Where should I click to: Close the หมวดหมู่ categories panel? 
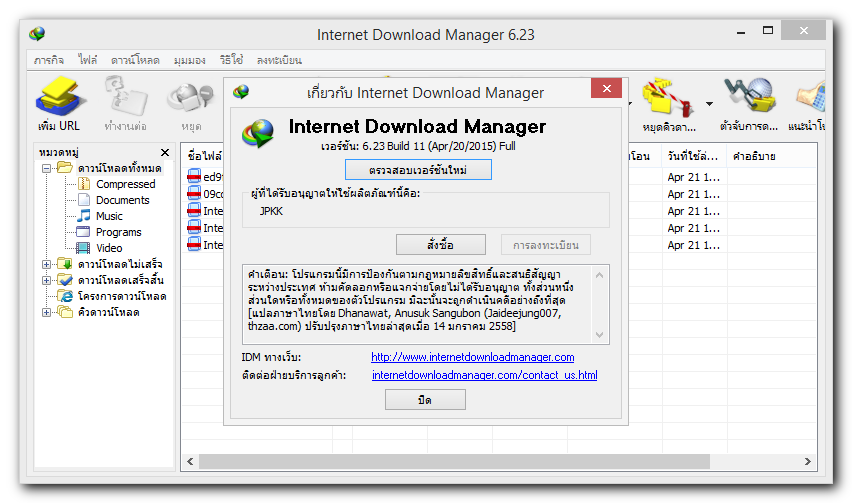click(x=165, y=153)
